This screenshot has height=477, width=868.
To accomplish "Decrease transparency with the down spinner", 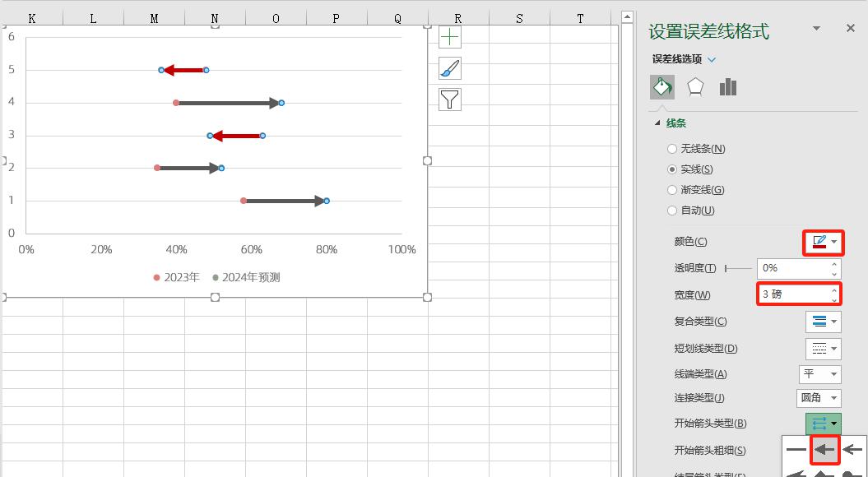I will pos(834,273).
